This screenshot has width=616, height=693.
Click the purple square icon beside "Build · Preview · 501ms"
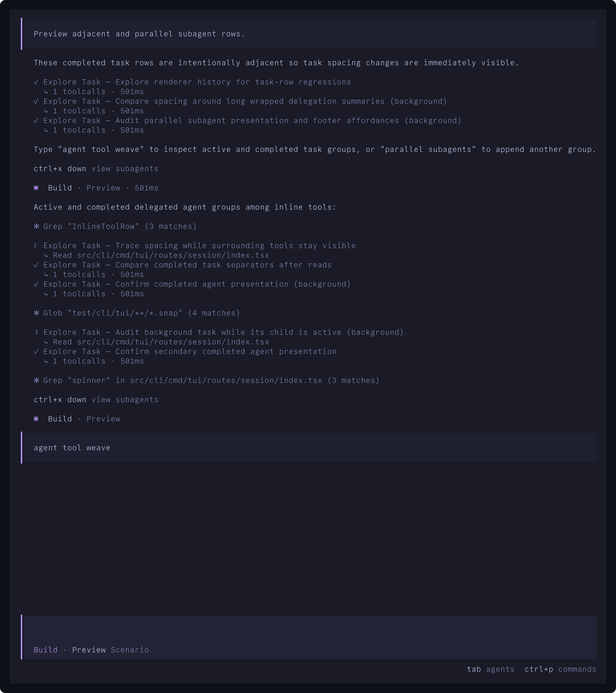point(36,188)
